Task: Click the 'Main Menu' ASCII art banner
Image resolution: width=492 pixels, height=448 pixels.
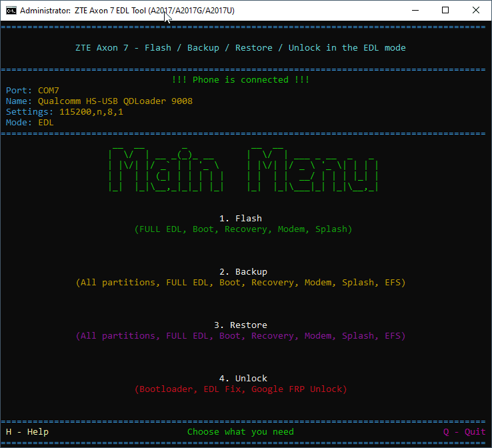Action: click(x=243, y=169)
